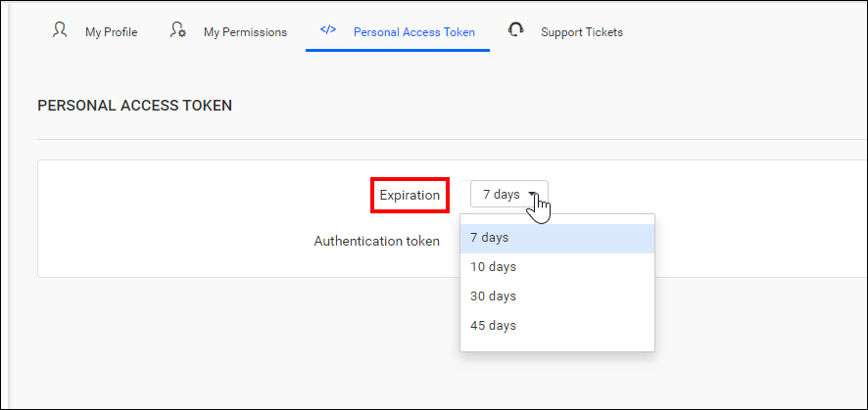The height and width of the screenshot is (410, 868).
Task: Click the Support Tickets text label
Action: click(582, 32)
